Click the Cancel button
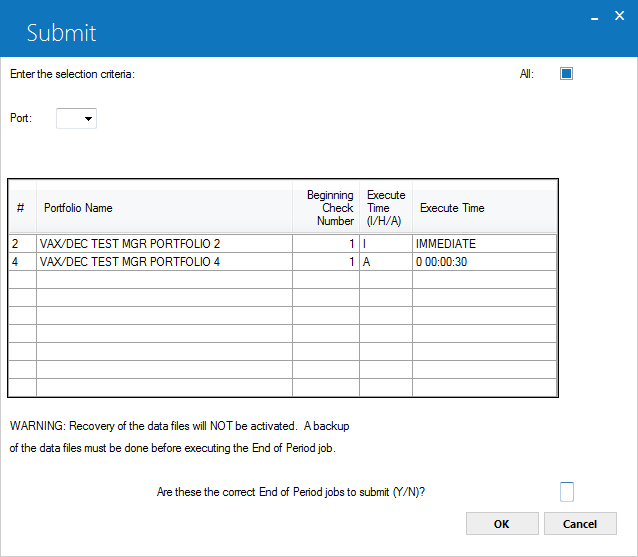Viewport: 638px width, 557px height. click(580, 523)
